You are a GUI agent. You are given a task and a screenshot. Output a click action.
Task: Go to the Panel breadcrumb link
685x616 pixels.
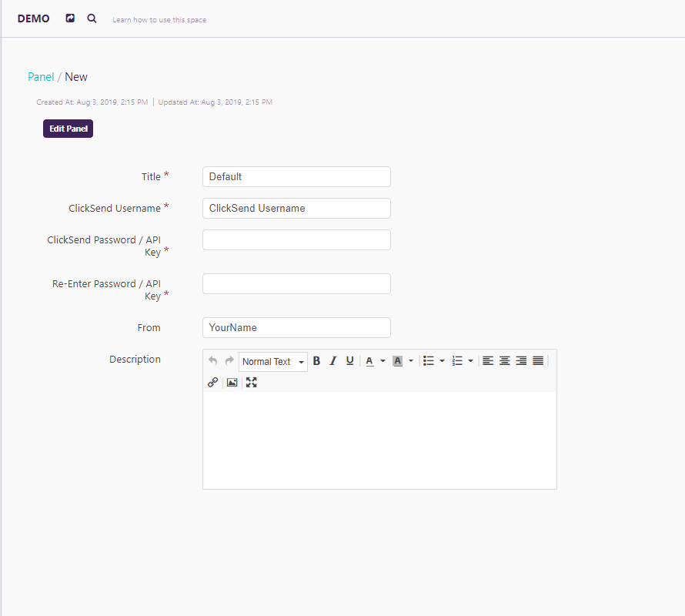[41, 77]
